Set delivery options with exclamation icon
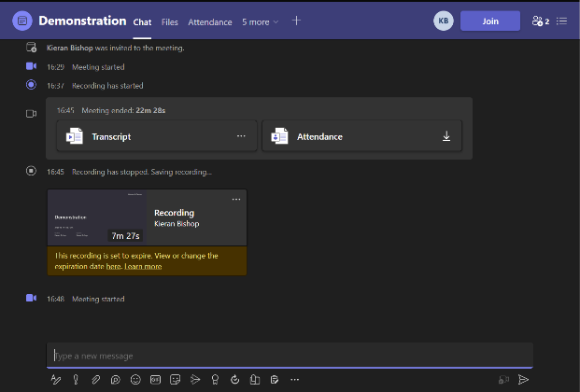 tap(76, 380)
